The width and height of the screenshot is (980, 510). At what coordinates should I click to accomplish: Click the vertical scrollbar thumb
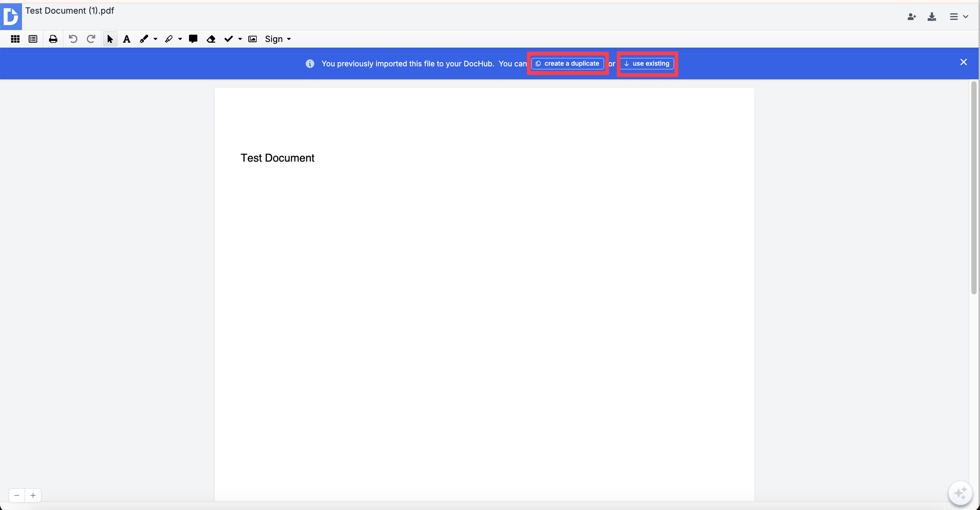[x=974, y=188]
